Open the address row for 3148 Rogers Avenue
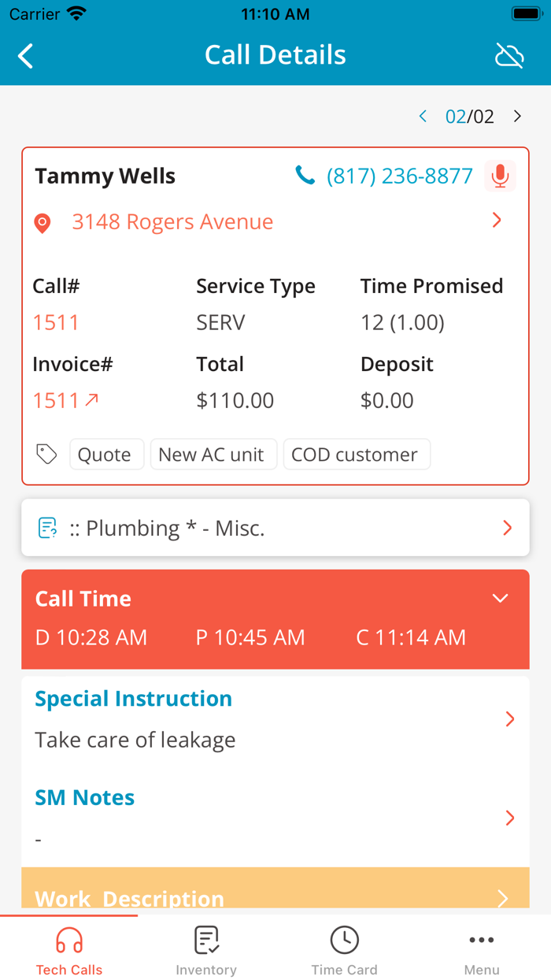This screenshot has height=980, width=551. 172,222
